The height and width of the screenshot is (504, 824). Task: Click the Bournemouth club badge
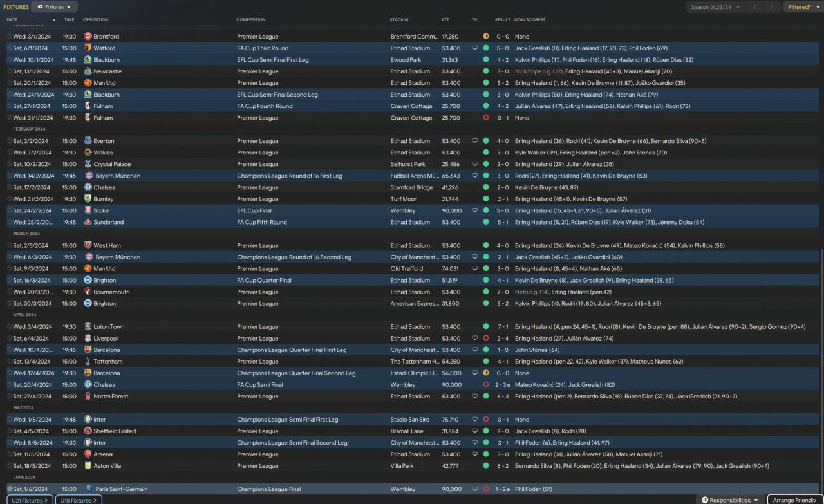pyautogui.click(x=88, y=292)
